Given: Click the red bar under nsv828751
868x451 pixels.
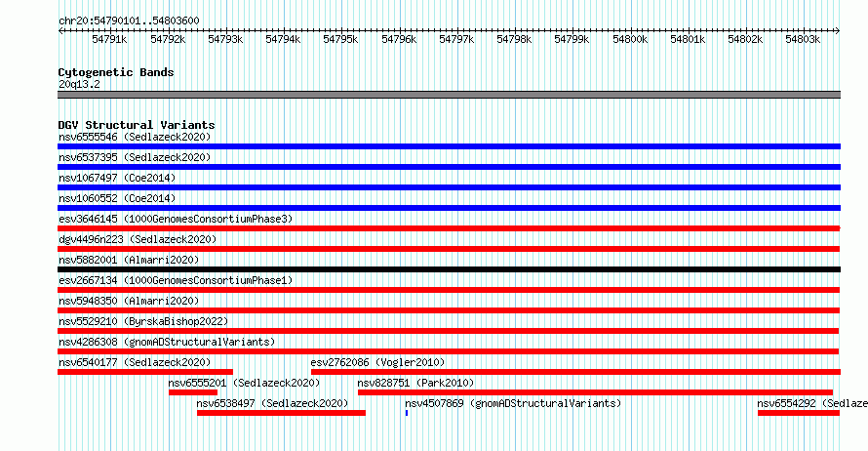Looking at the screenshot, I should tap(595, 392).
